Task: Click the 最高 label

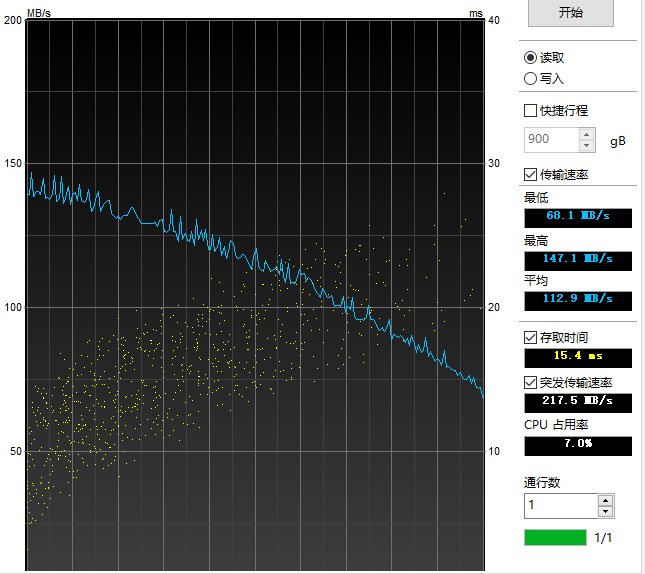Action: [x=536, y=241]
